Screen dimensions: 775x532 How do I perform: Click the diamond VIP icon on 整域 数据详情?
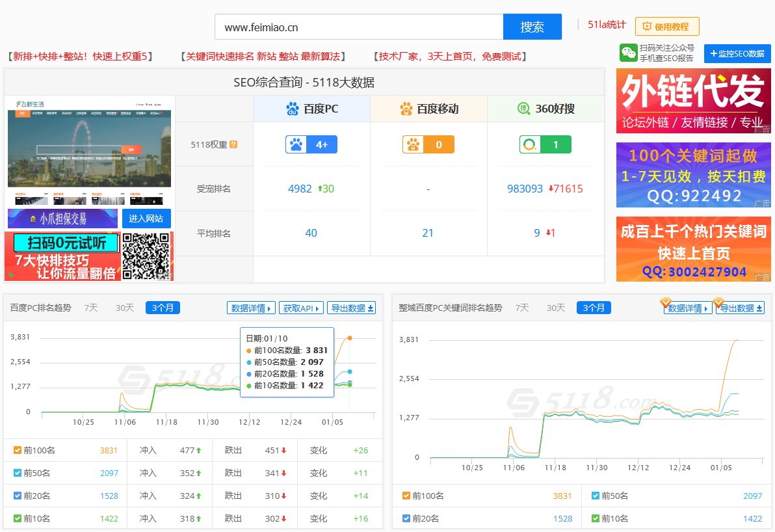tap(665, 302)
